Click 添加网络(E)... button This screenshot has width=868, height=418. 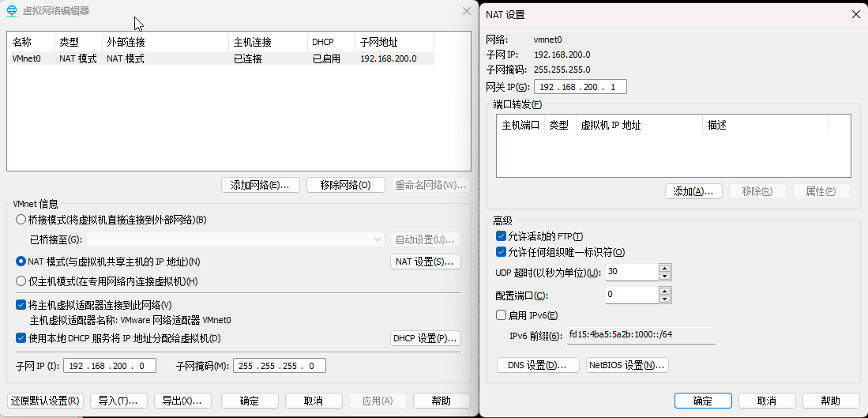point(260,185)
